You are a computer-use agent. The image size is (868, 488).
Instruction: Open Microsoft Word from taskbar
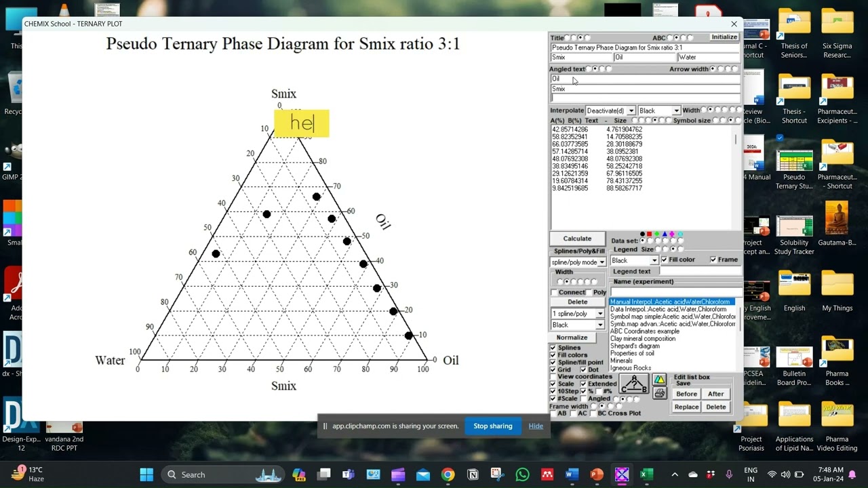[x=572, y=474]
